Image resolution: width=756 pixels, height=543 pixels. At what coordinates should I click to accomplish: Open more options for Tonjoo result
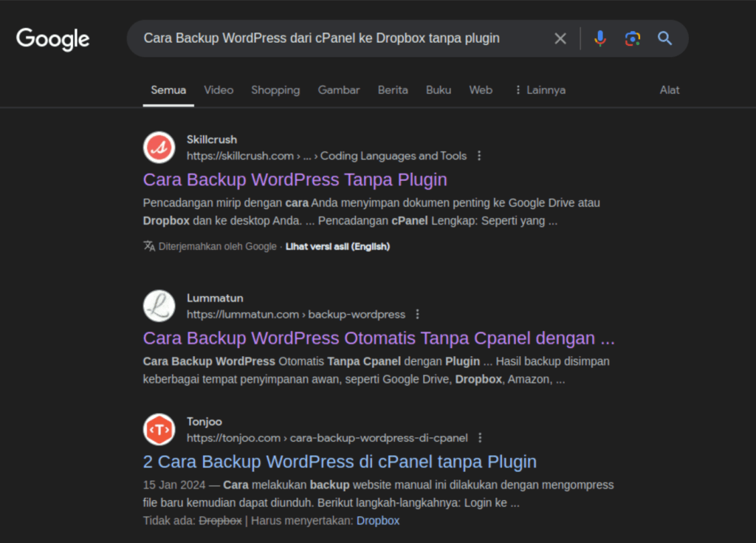[x=480, y=438]
